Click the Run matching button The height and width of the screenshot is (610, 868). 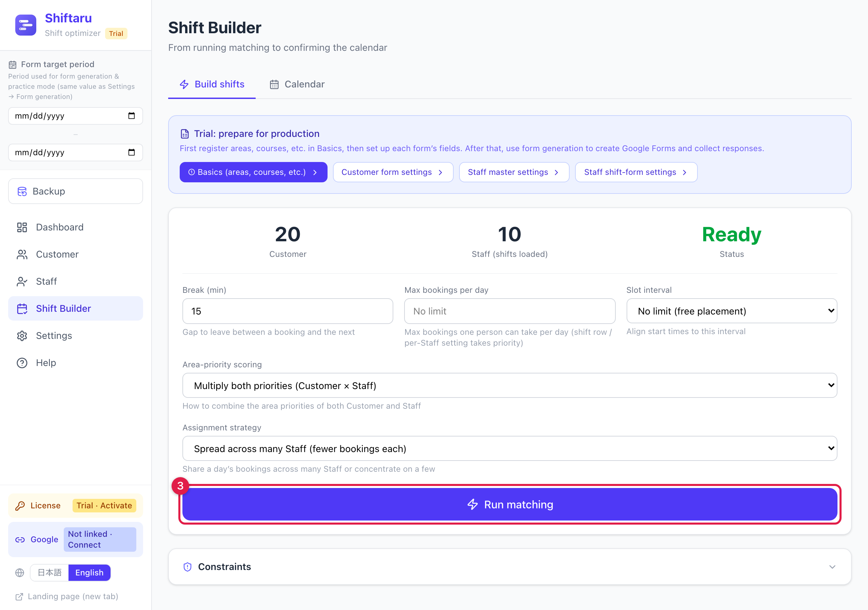[x=510, y=505]
